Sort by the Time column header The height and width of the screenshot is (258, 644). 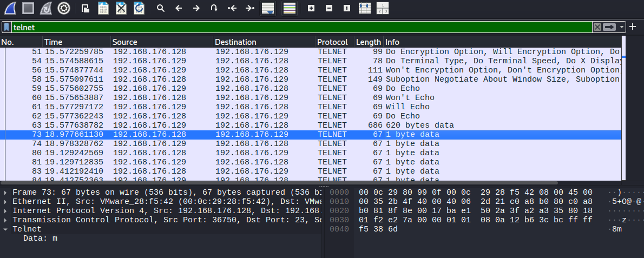pyautogui.click(x=77, y=42)
